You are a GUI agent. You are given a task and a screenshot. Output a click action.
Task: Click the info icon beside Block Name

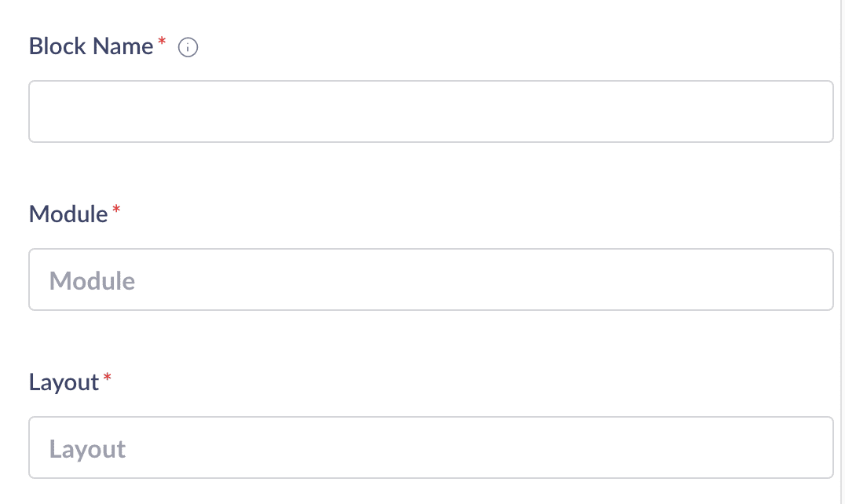coord(188,48)
